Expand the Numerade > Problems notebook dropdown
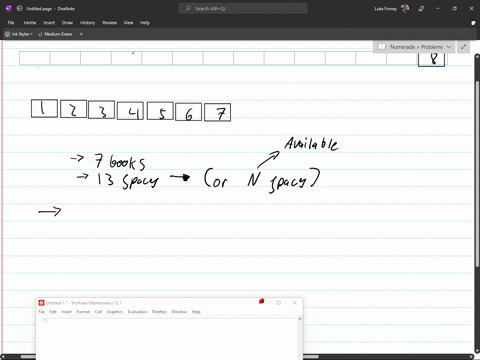 pyautogui.click(x=449, y=47)
